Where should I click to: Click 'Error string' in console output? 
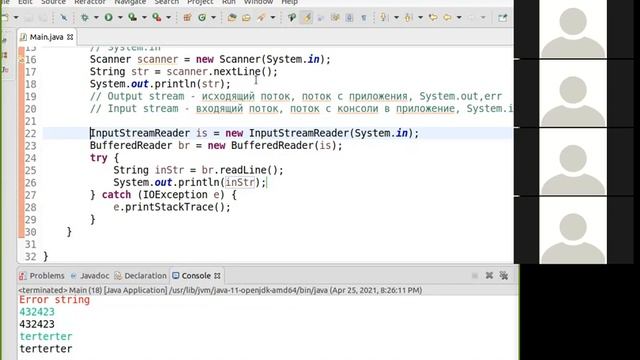pos(54,300)
